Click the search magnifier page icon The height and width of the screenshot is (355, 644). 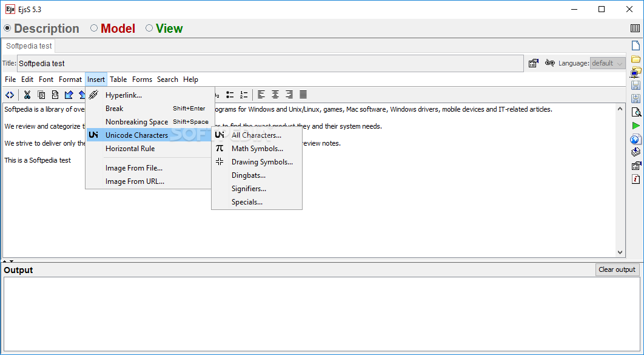[x=636, y=112]
